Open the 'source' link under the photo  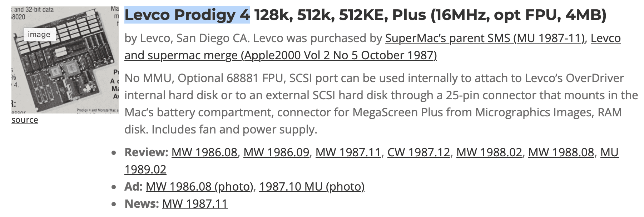(25, 120)
